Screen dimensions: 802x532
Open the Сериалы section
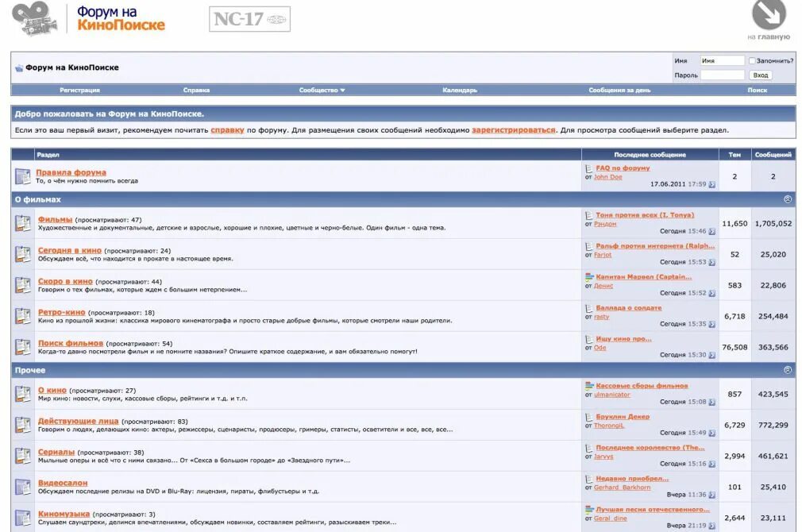[56, 452]
